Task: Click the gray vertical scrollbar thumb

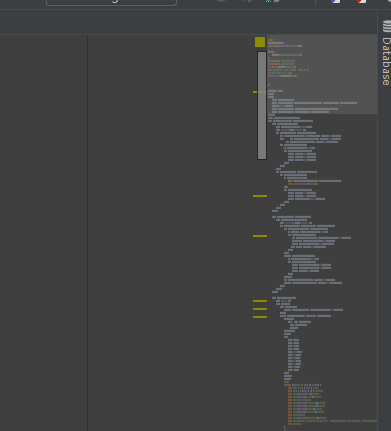Action: (x=262, y=105)
